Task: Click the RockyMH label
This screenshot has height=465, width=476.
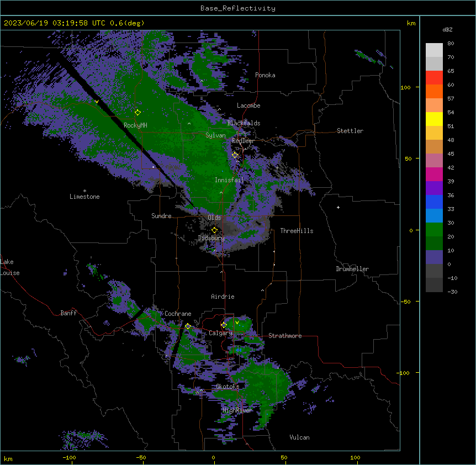Action: pos(135,125)
